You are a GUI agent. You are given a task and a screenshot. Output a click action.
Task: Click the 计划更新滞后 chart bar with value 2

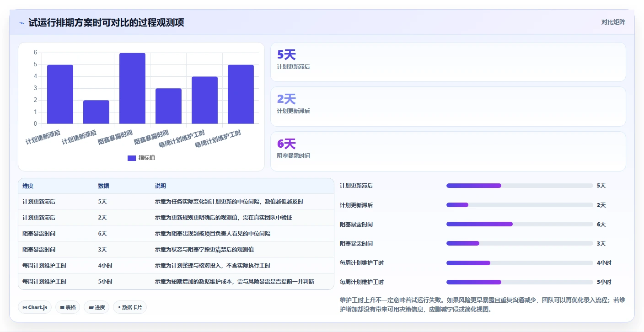96,112
